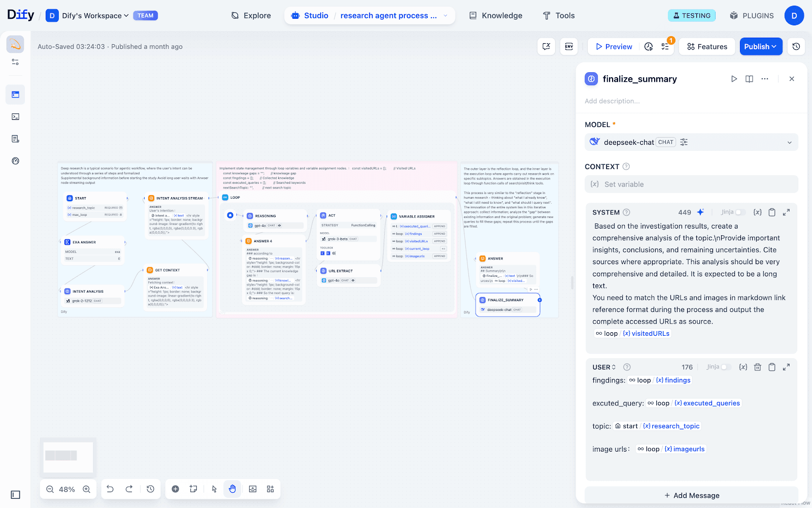Viewport: 812px width, 508px height.
Task: Change the USER role selector
Action: point(604,367)
